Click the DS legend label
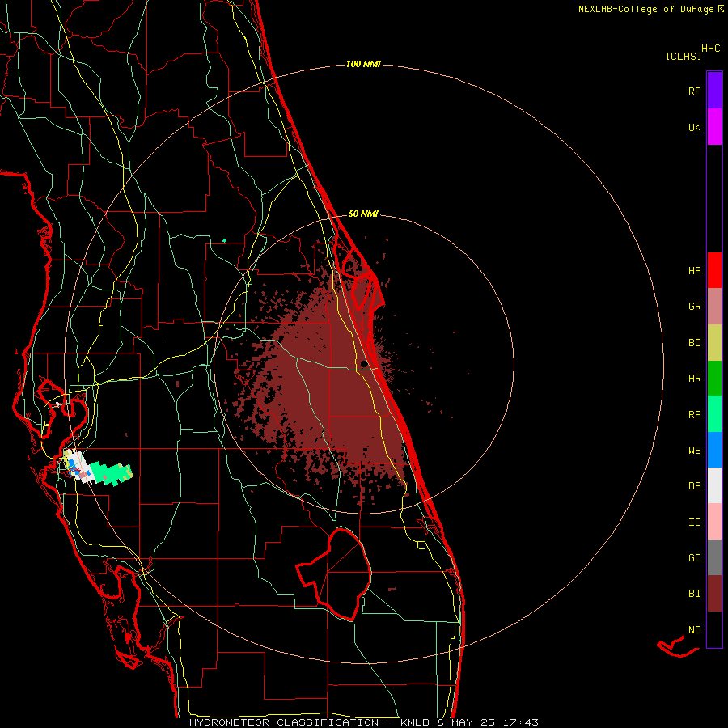728x728 pixels. 694,486
